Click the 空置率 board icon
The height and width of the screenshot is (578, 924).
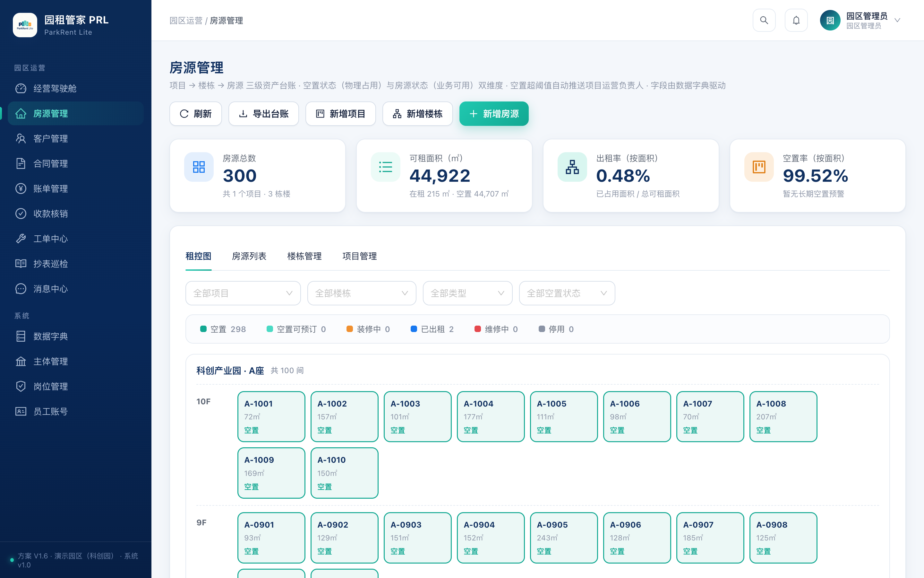(x=759, y=167)
